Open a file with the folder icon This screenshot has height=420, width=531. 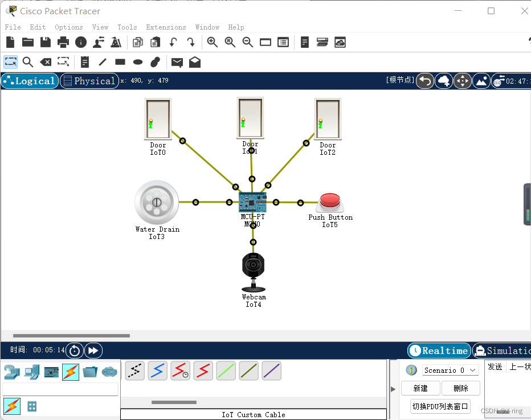[x=28, y=42]
